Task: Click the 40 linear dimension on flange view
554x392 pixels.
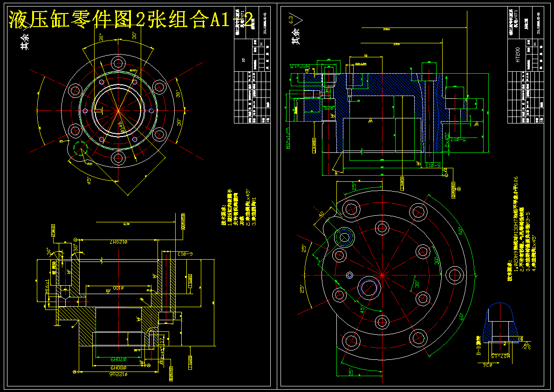Action: (x=321, y=214)
